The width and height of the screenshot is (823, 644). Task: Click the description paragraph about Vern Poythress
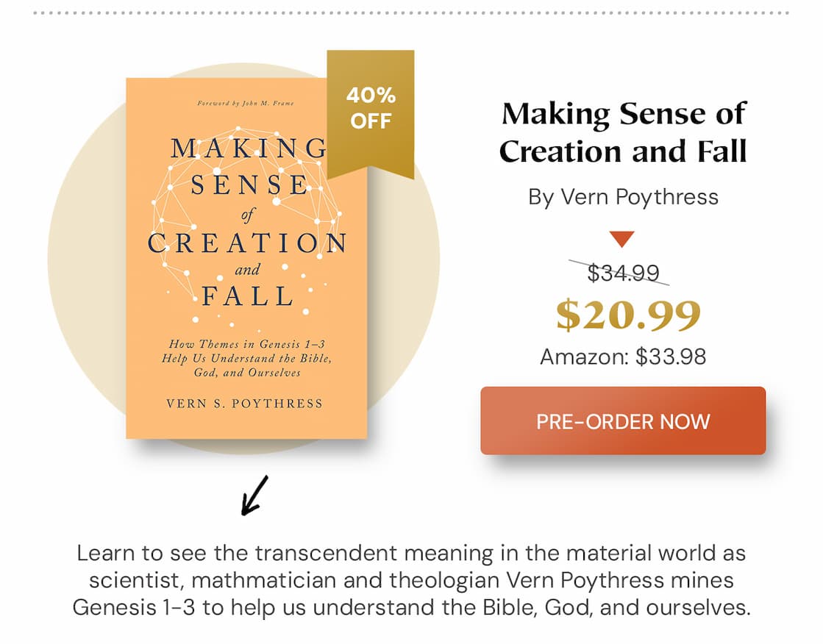[x=411, y=580]
